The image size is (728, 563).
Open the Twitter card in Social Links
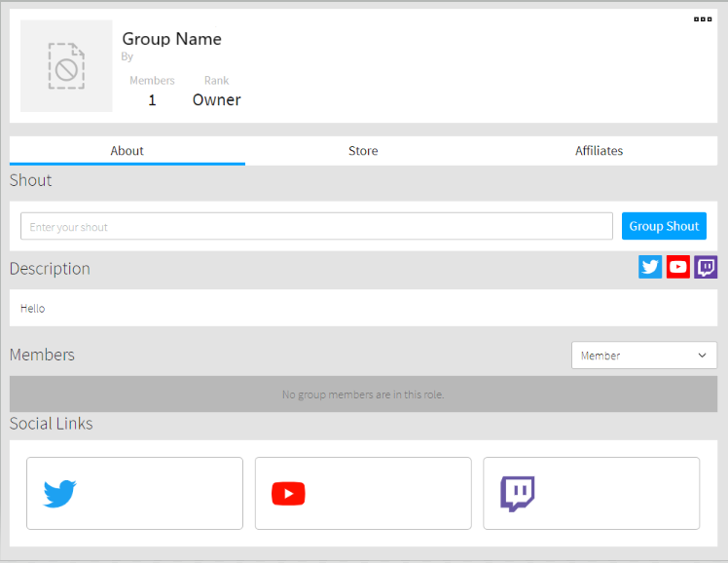(x=134, y=493)
